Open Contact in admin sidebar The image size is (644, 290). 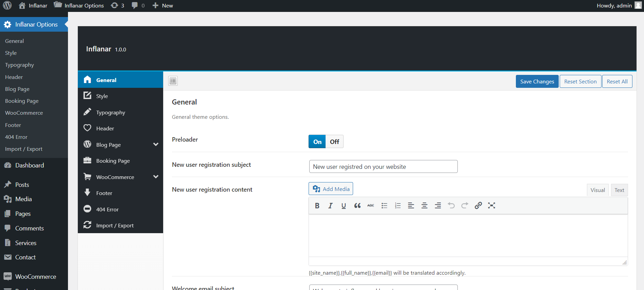pyautogui.click(x=34, y=257)
